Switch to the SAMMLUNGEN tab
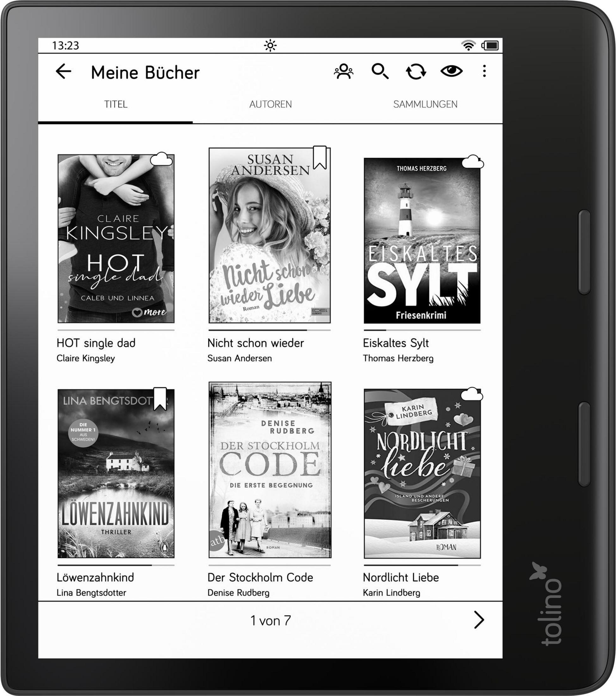Screen dimensions: 616x696 (x=425, y=104)
